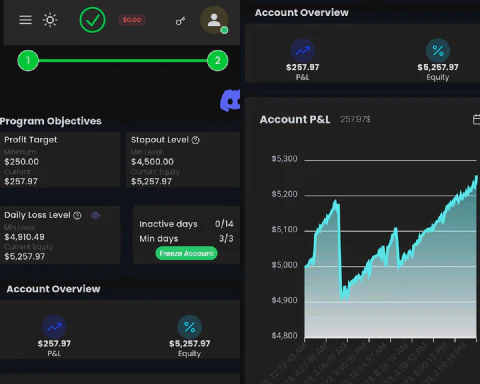
Task: Click the Freeze Account button
Action: tap(186, 253)
